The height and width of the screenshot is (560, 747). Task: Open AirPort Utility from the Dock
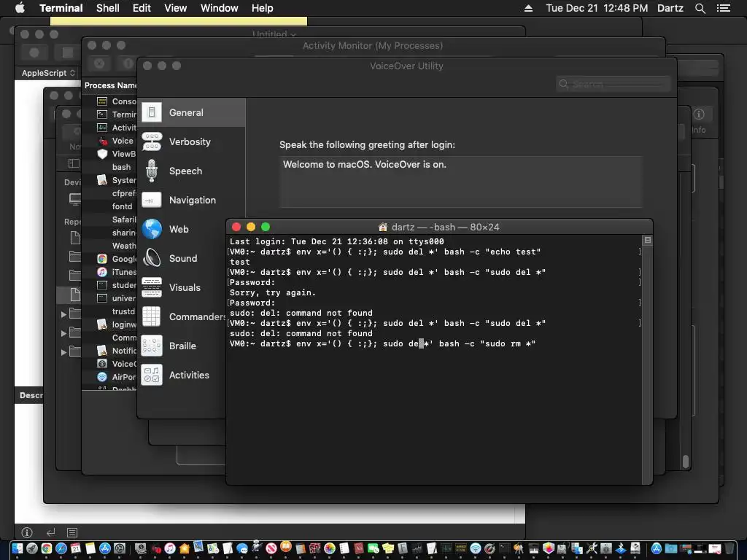(x=476, y=548)
